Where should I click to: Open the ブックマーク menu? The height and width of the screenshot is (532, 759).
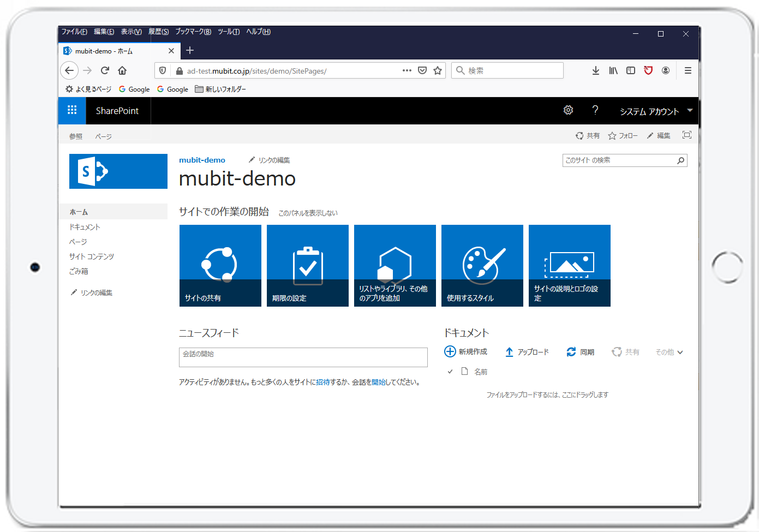193,32
